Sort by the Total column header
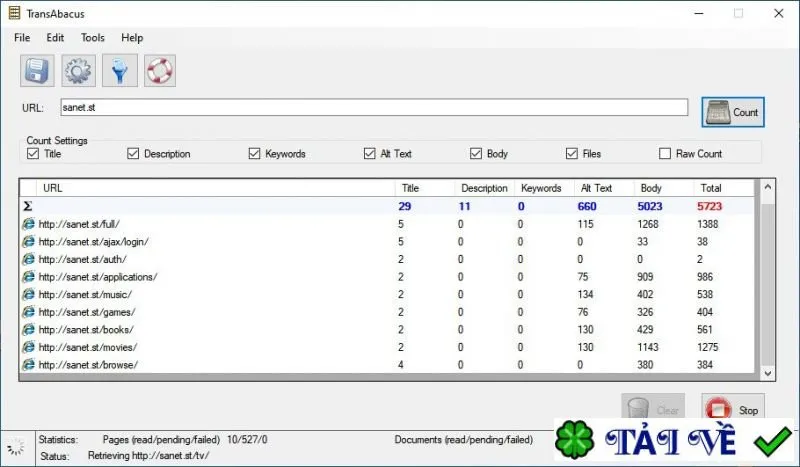Image resolution: width=800 pixels, height=467 pixels. 723,188
